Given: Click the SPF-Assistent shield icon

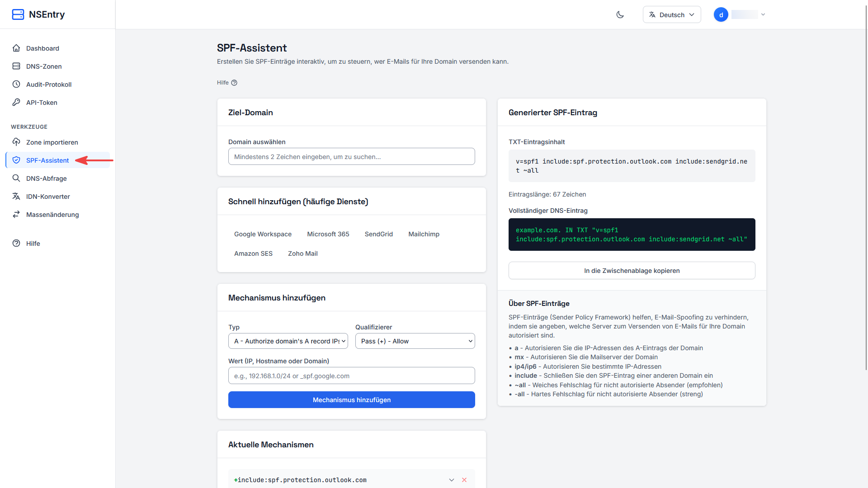Looking at the screenshot, I should (16, 160).
